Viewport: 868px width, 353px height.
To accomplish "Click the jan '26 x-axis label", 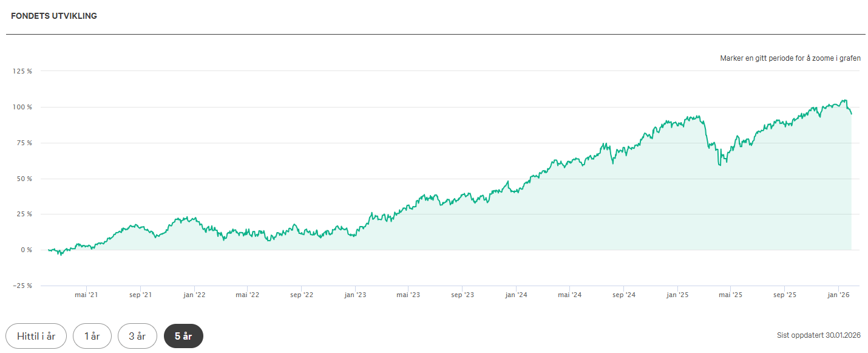I will pyautogui.click(x=838, y=295).
